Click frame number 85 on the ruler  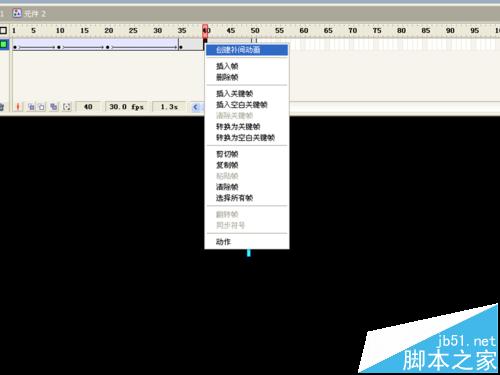click(426, 31)
